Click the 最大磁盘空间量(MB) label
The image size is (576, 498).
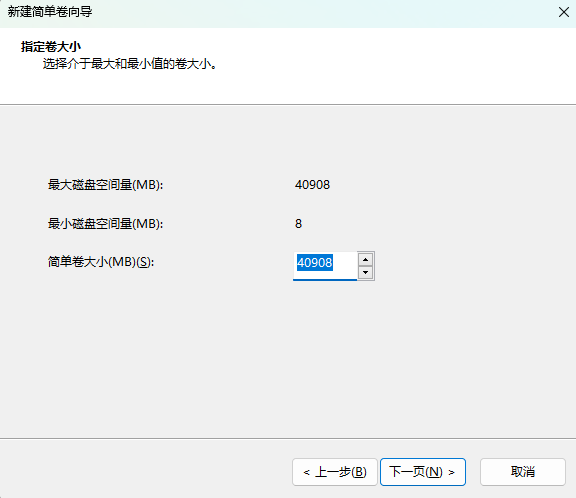coord(105,184)
